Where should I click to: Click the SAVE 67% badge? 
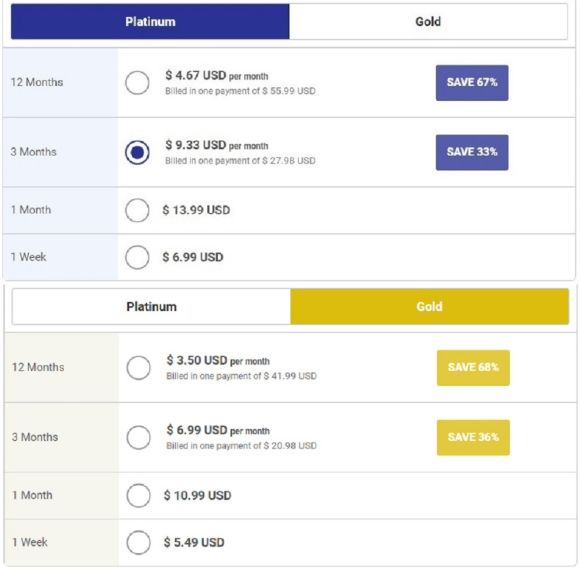pyautogui.click(x=472, y=83)
